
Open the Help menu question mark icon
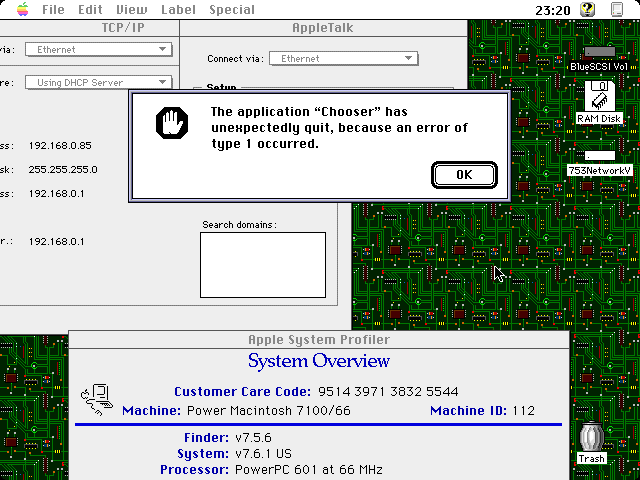click(x=588, y=10)
